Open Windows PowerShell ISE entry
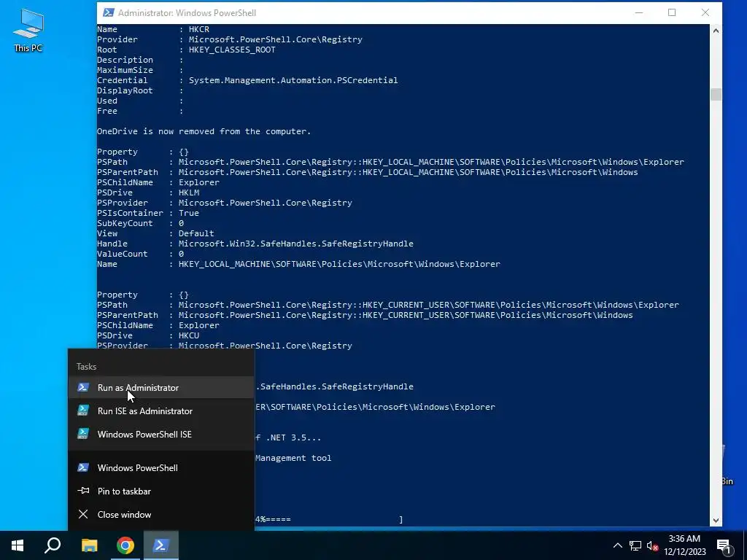The height and width of the screenshot is (560, 747). [161, 435]
